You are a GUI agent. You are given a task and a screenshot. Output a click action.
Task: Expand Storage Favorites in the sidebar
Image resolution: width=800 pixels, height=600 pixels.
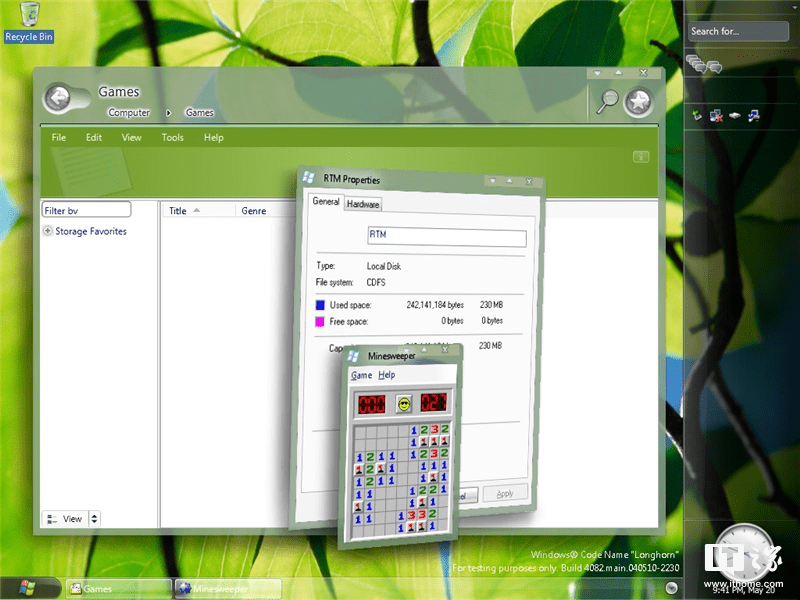[x=47, y=231]
